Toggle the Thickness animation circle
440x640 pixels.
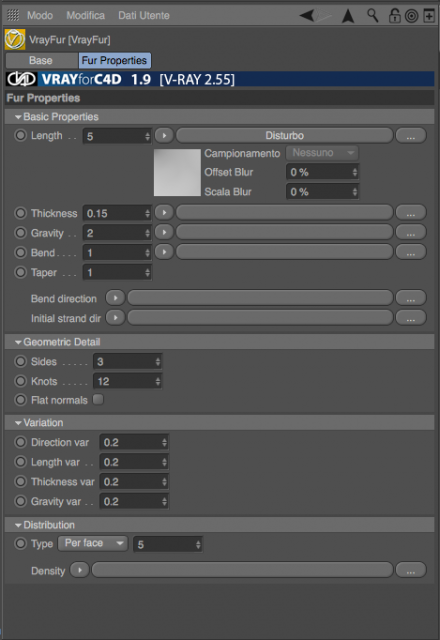pyautogui.click(x=20, y=213)
